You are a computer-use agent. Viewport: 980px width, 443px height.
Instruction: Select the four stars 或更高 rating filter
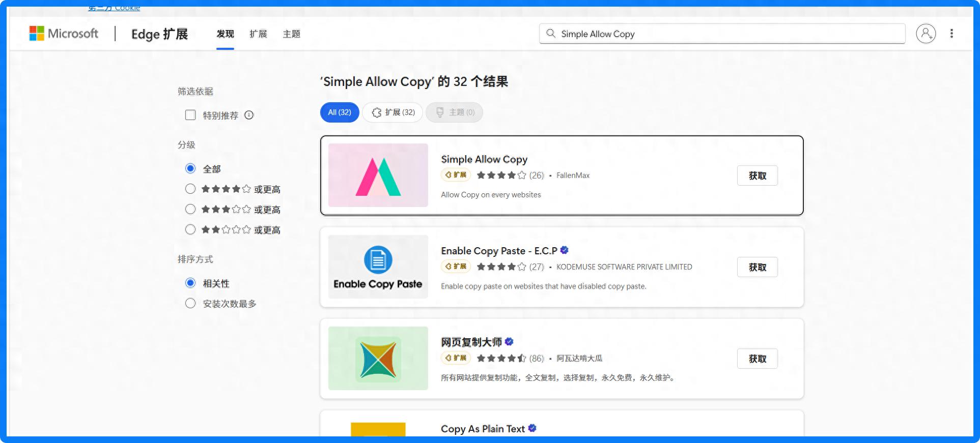click(x=190, y=189)
